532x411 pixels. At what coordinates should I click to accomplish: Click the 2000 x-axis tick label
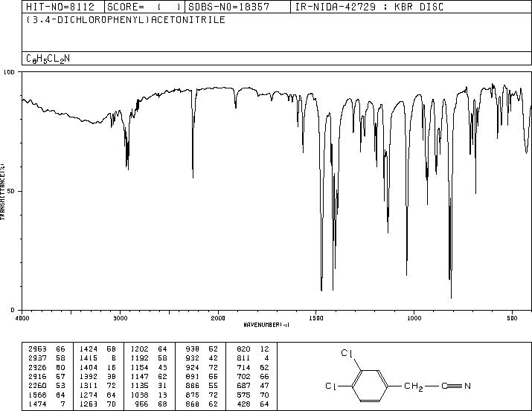[x=218, y=318]
